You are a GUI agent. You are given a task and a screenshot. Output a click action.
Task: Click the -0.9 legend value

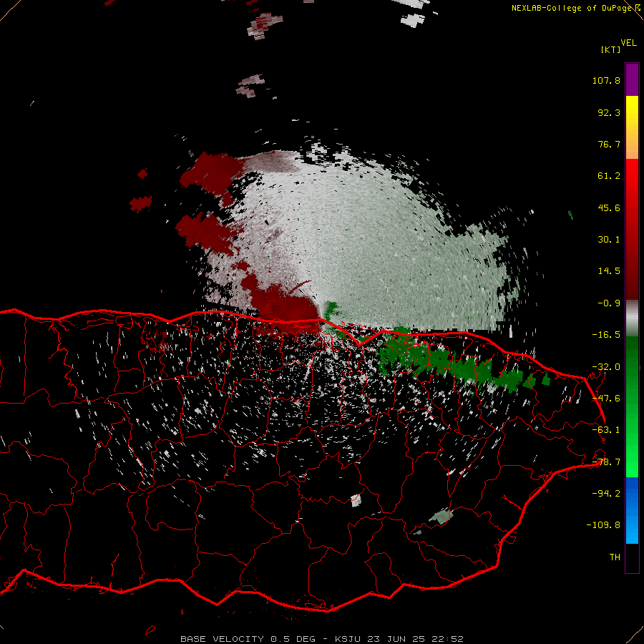click(609, 303)
